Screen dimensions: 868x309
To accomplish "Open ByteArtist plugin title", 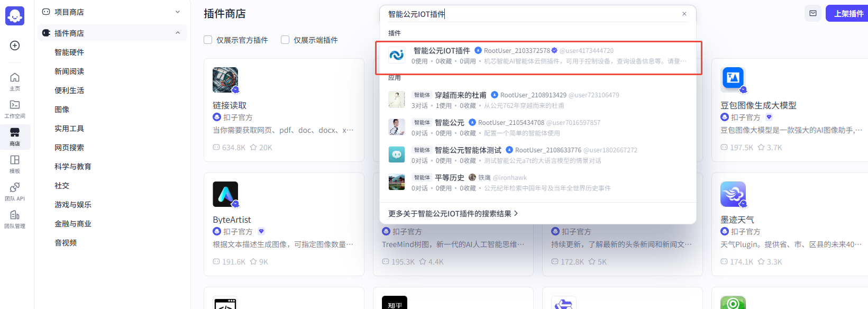I will click(x=232, y=220).
